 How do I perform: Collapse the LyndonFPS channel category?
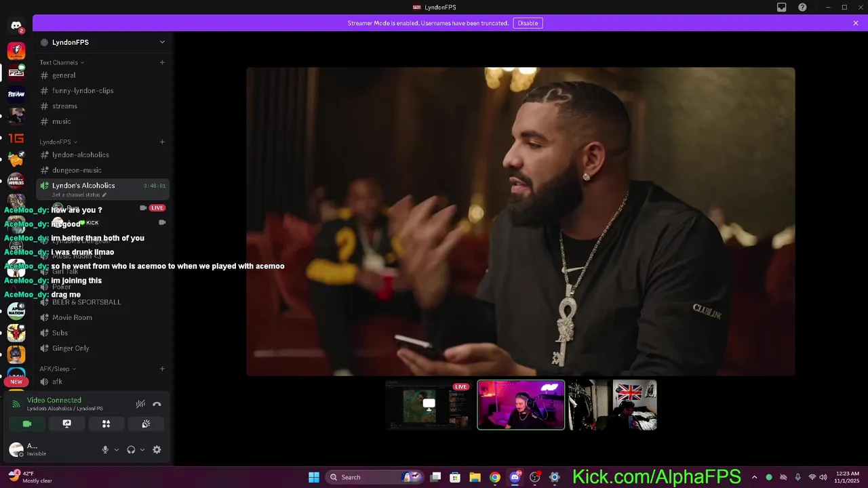[x=58, y=142]
